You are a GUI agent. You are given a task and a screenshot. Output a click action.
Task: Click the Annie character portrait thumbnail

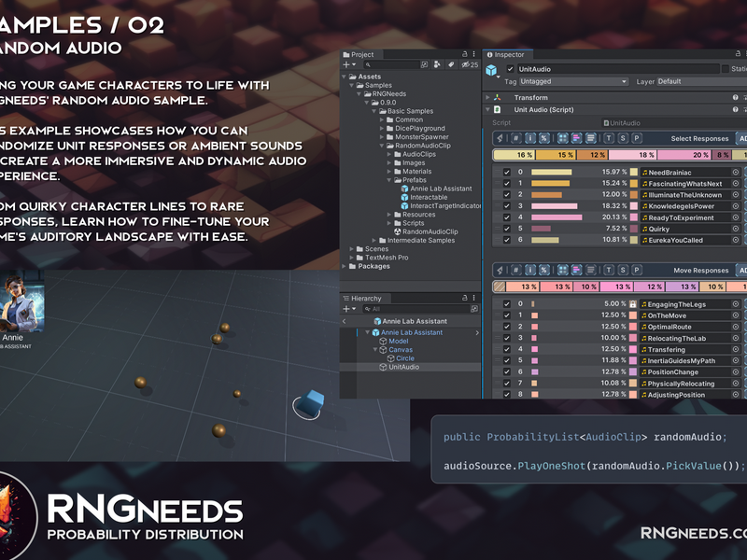(x=21, y=302)
